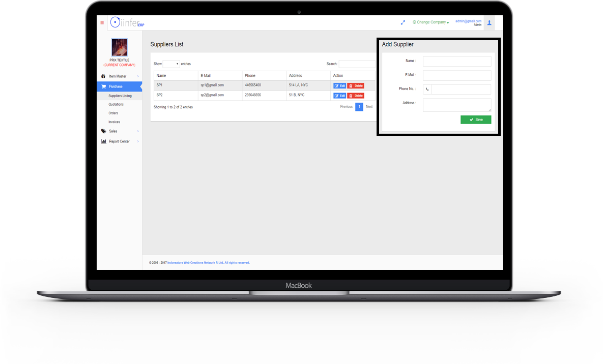Expand Item Master chevron
This screenshot has height=364, width=603.
point(138,76)
